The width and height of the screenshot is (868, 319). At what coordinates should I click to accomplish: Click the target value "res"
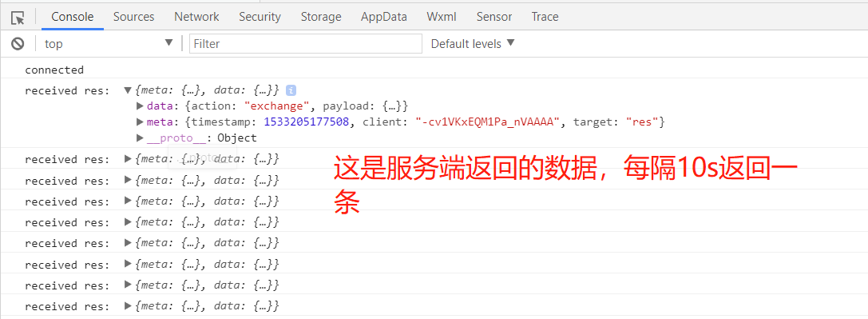pyautogui.click(x=643, y=122)
